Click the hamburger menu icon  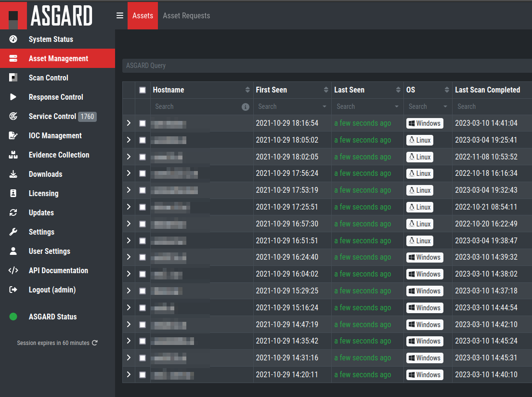pos(120,15)
